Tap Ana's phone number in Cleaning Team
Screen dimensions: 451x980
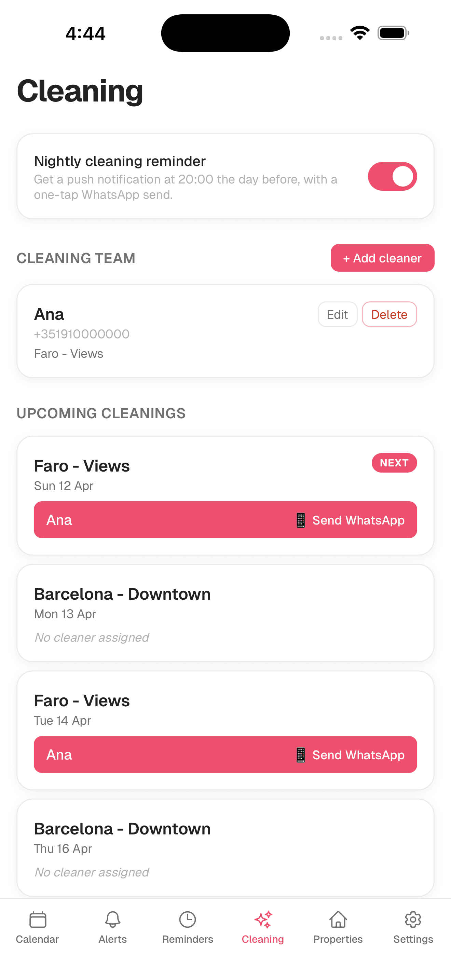click(x=82, y=334)
